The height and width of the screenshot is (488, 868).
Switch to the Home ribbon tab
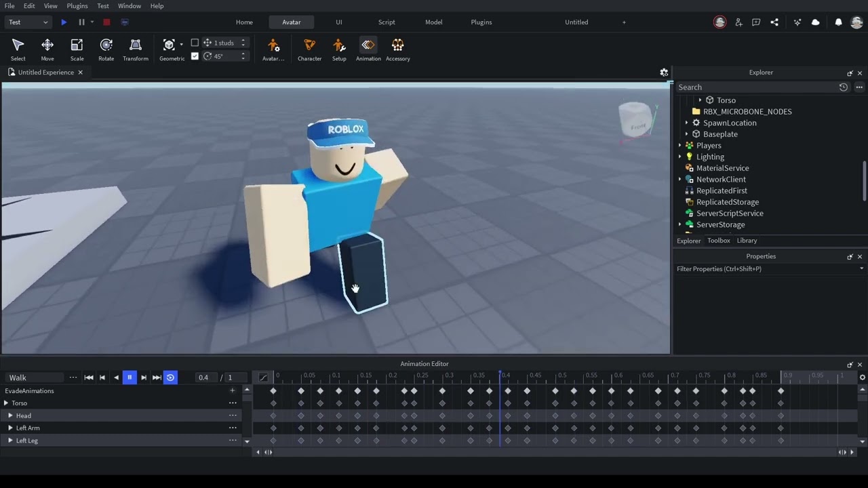[x=244, y=22]
